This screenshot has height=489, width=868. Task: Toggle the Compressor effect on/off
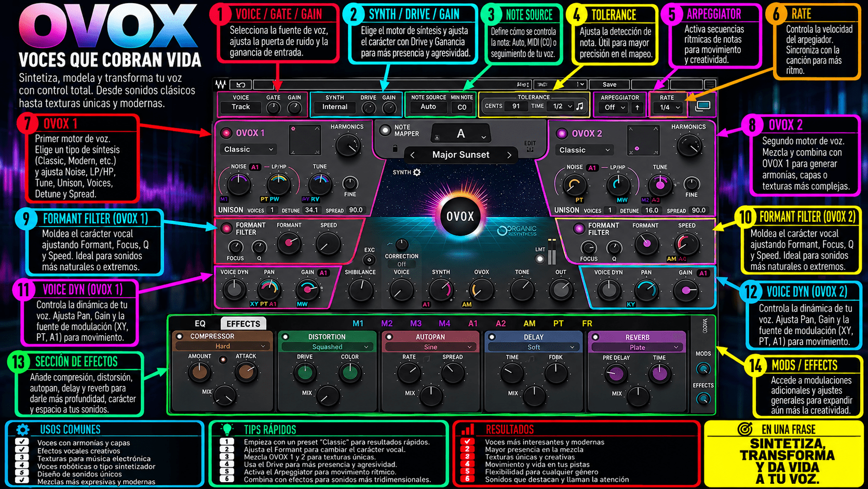pyautogui.click(x=180, y=336)
